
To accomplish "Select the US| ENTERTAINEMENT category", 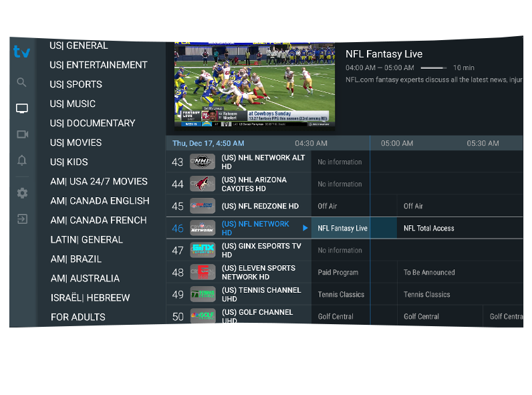I will pyautogui.click(x=98, y=65).
